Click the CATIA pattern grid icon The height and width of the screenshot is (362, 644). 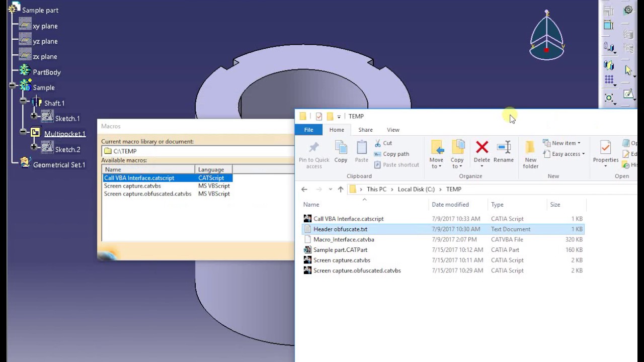coord(609,79)
